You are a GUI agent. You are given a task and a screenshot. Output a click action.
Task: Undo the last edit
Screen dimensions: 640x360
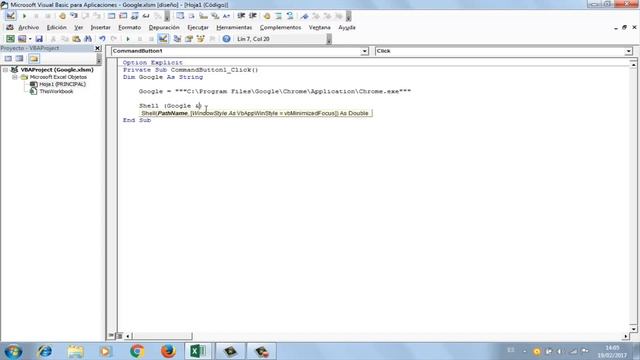102,39
